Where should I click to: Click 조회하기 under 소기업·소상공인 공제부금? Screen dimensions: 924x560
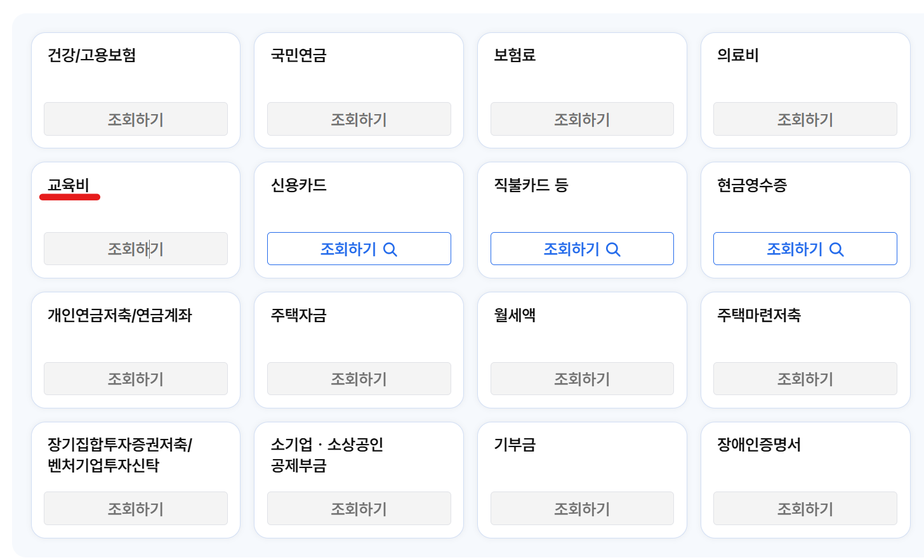(359, 508)
